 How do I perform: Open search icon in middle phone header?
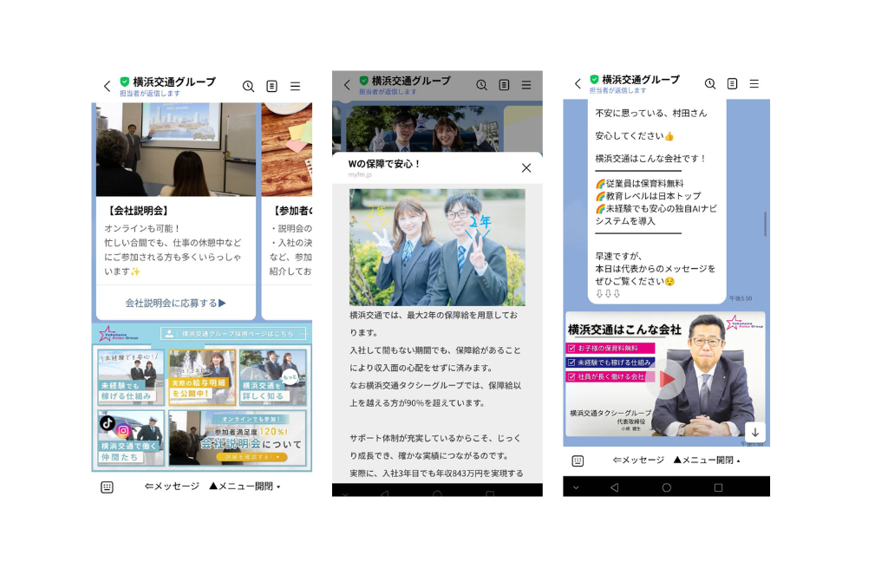(x=481, y=85)
